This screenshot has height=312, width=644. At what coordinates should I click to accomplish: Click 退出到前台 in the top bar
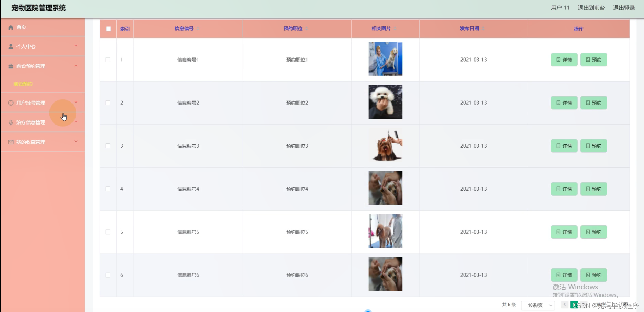tap(591, 8)
